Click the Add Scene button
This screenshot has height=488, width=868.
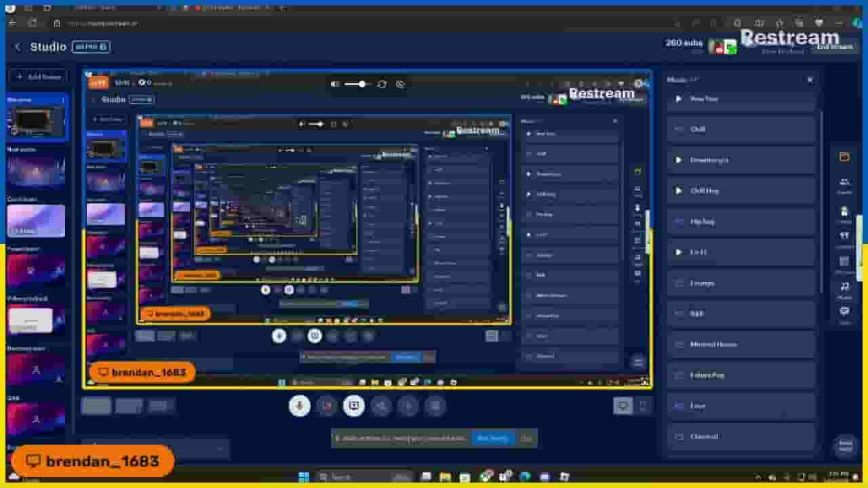click(38, 77)
